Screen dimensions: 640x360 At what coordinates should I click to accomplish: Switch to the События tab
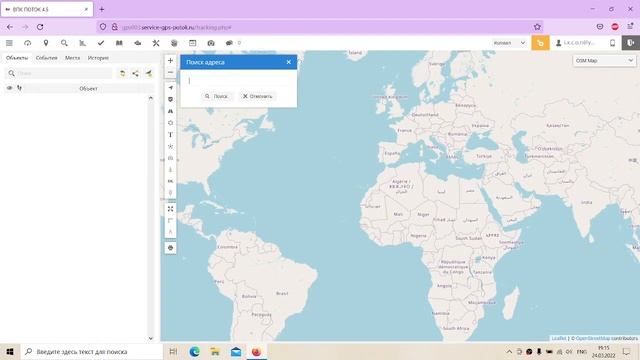coord(47,58)
